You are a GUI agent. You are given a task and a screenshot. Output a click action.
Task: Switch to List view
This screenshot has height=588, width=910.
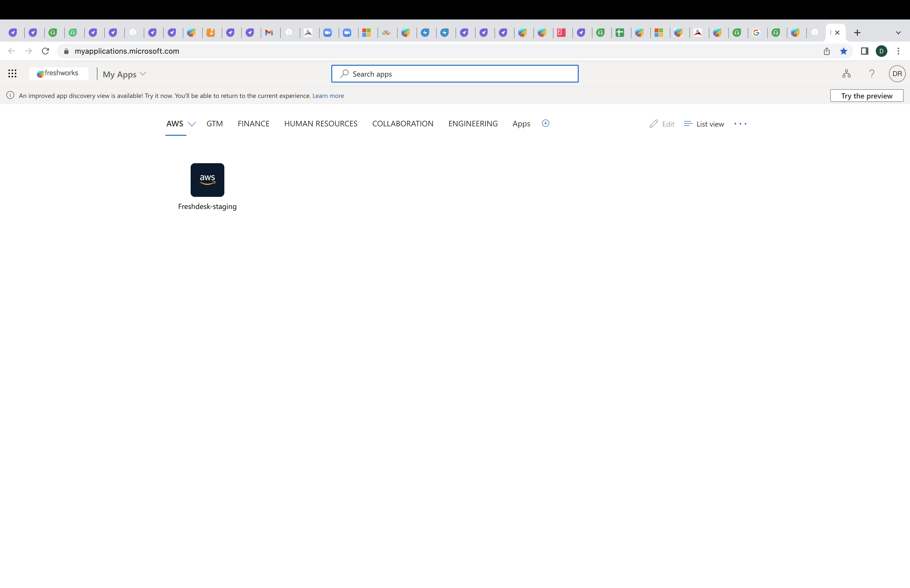click(x=704, y=124)
